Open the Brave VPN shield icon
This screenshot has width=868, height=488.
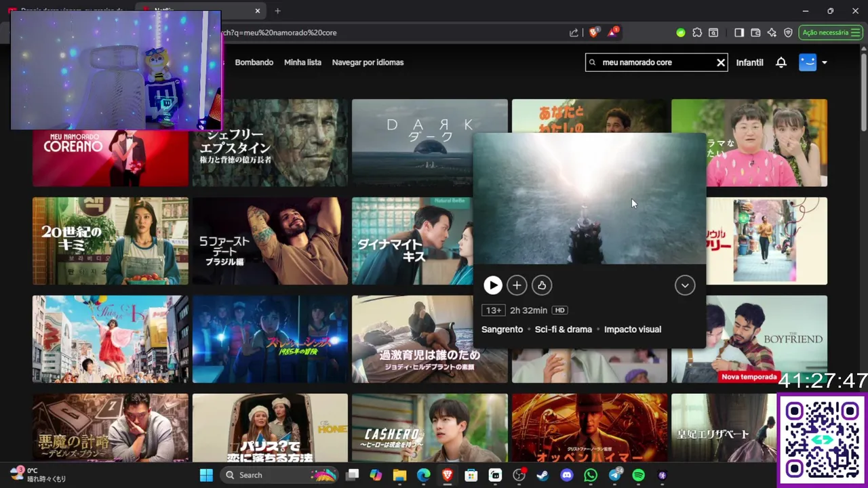pos(788,33)
